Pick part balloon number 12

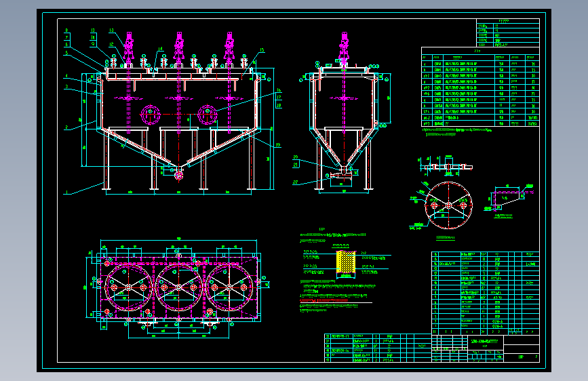[111, 44]
